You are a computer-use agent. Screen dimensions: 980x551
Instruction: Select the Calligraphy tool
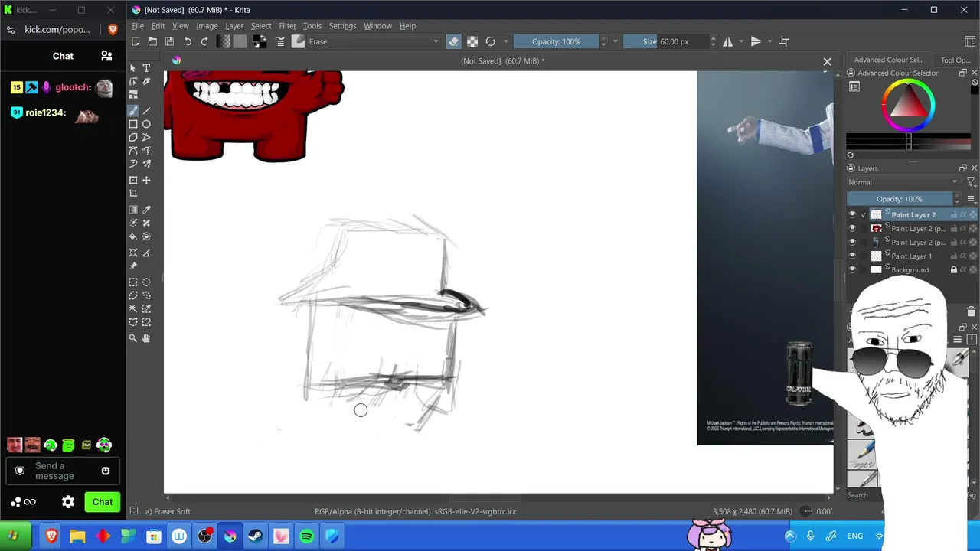tap(146, 81)
